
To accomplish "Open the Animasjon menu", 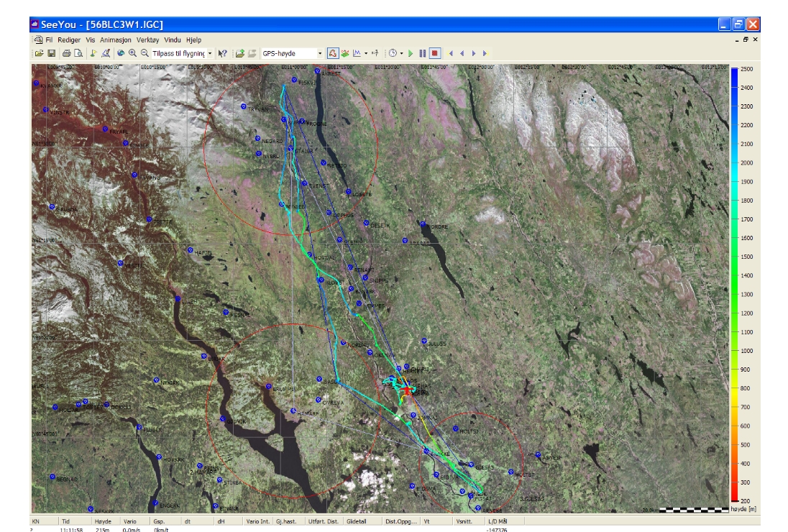I will tap(116, 40).
